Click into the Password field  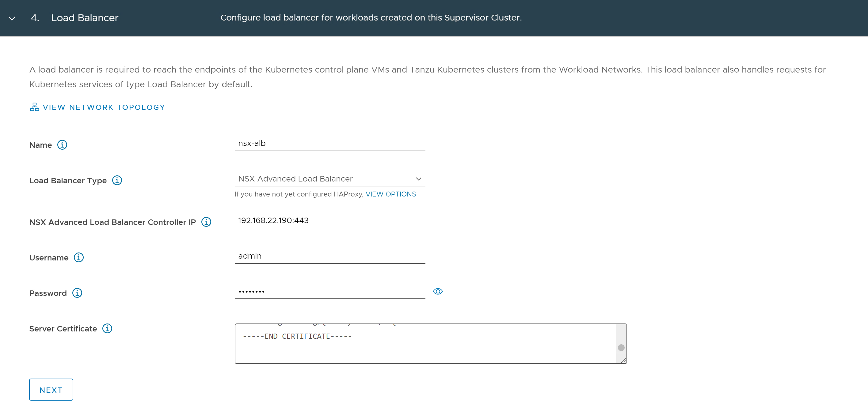329,291
